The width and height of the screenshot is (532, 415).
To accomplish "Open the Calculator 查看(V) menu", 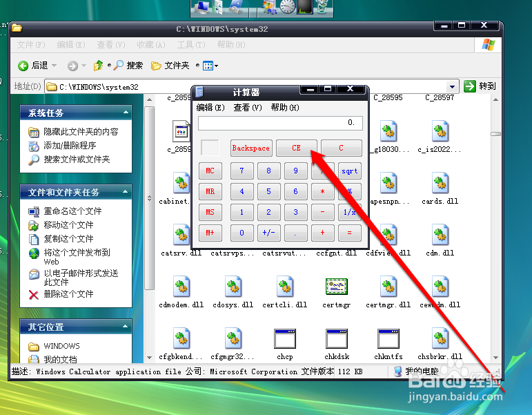I will [248, 108].
